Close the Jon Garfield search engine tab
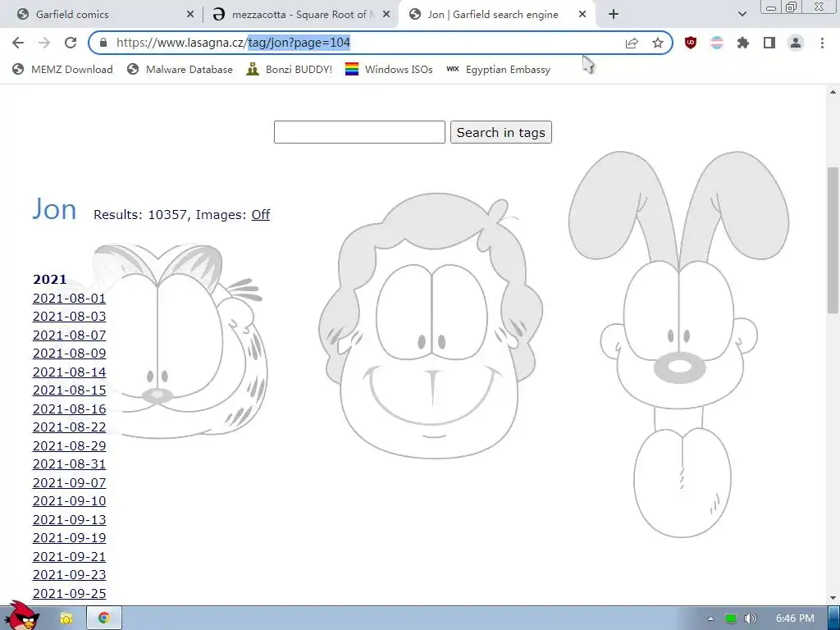 582,15
